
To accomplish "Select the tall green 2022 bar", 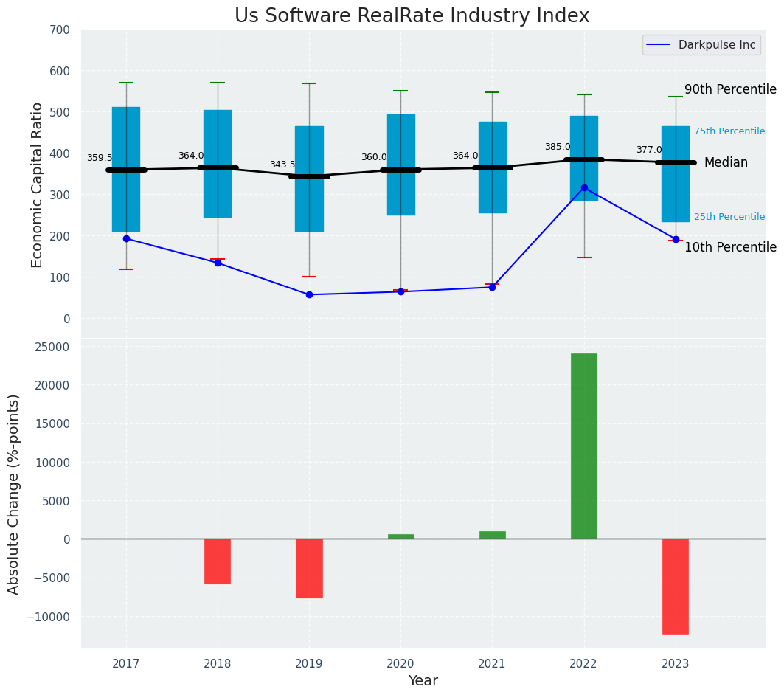I will click(584, 446).
